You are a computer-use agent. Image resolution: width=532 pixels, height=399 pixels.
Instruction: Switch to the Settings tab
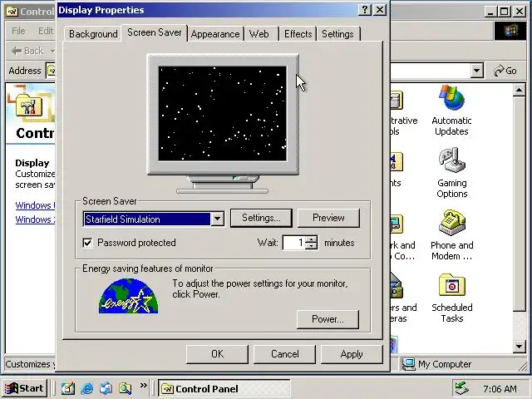click(x=338, y=34)
